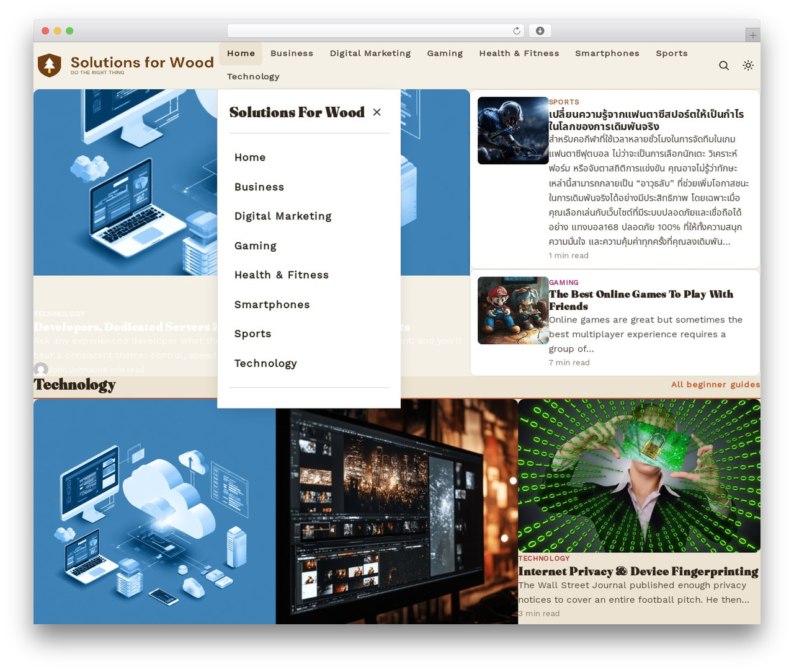The width and height of the screenshot is (794, 672).
Task: Open Sports in the top navigation bar
Action: pos(672,53)
